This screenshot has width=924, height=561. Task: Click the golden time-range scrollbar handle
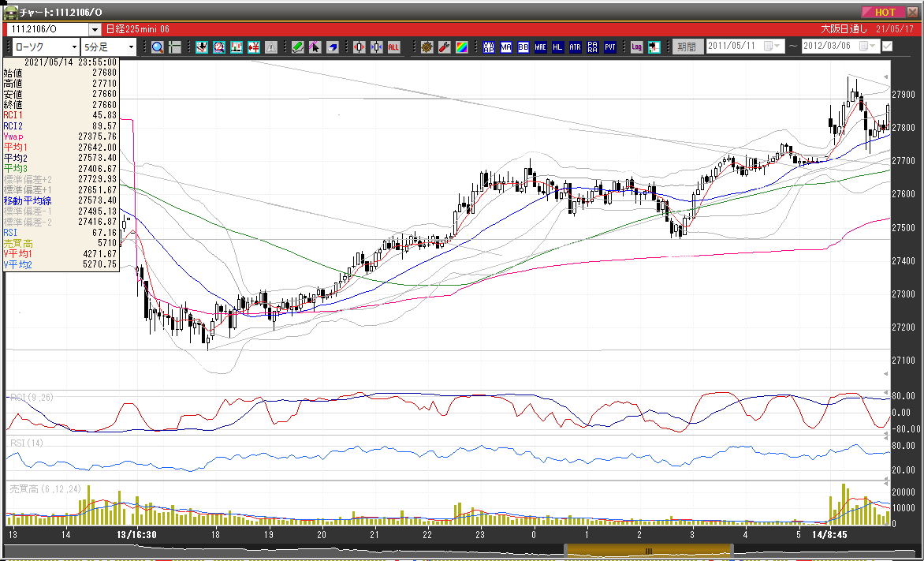coord(650,550)
